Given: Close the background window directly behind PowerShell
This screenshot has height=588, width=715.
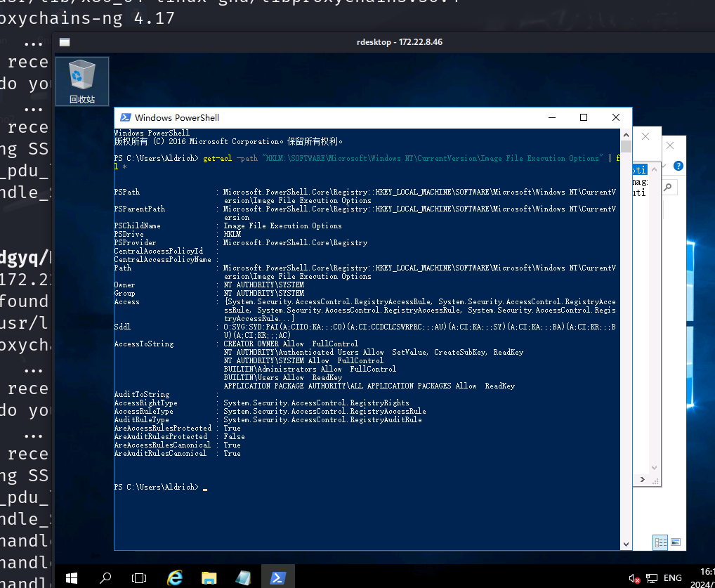Looking at the screenshot, I should pyautogui.click(x=645, y=136).
